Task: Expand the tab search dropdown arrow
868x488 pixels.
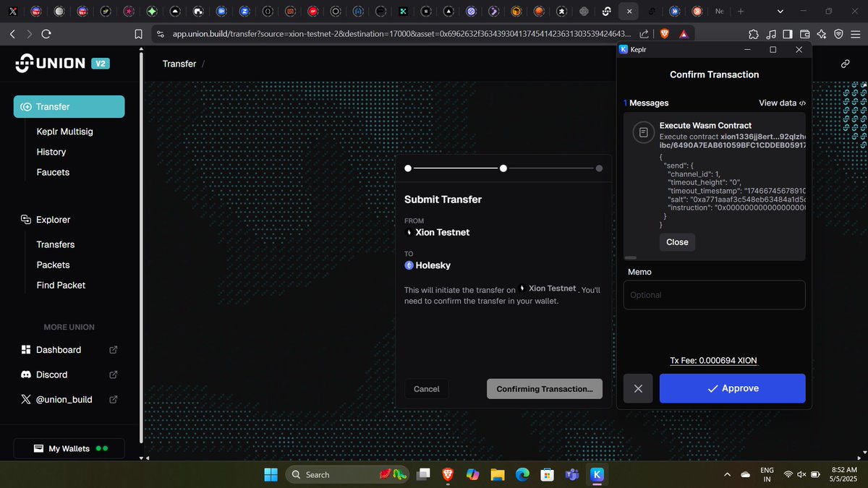Action: (779, 12)
